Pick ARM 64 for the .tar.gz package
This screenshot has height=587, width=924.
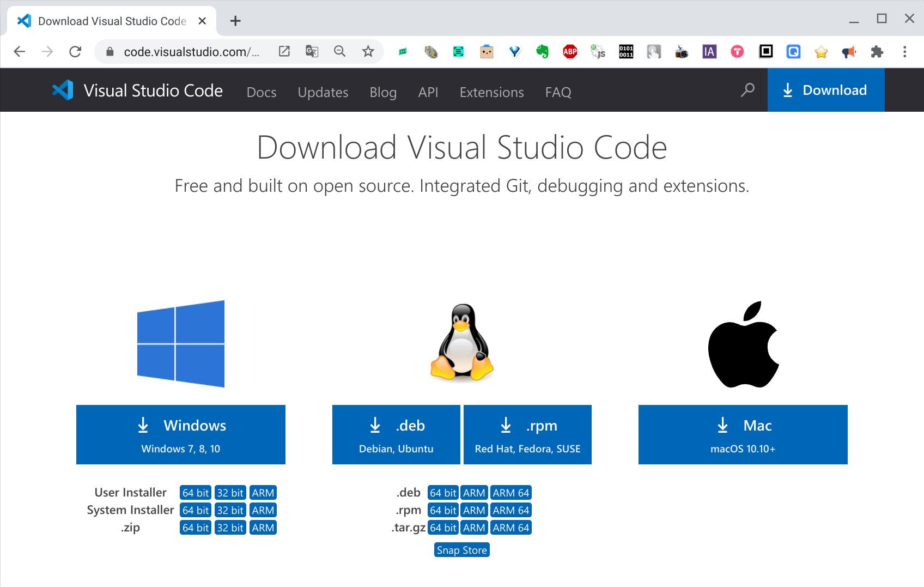(510, 528)
